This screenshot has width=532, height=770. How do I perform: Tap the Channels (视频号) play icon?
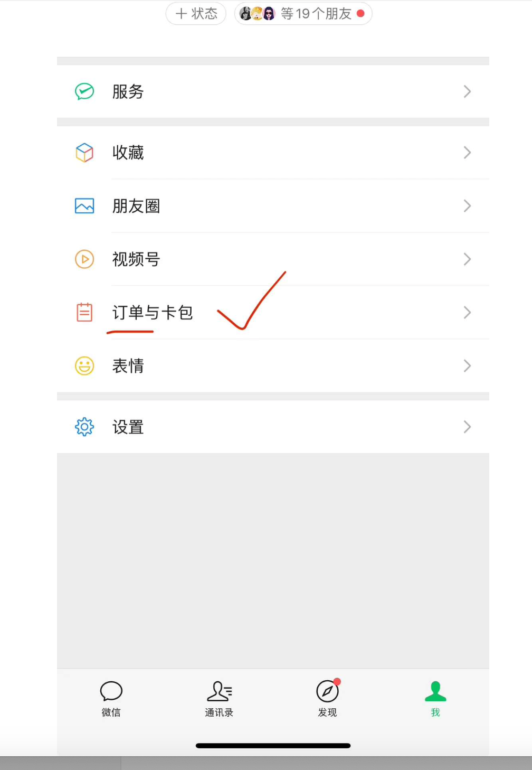[84, 259]
